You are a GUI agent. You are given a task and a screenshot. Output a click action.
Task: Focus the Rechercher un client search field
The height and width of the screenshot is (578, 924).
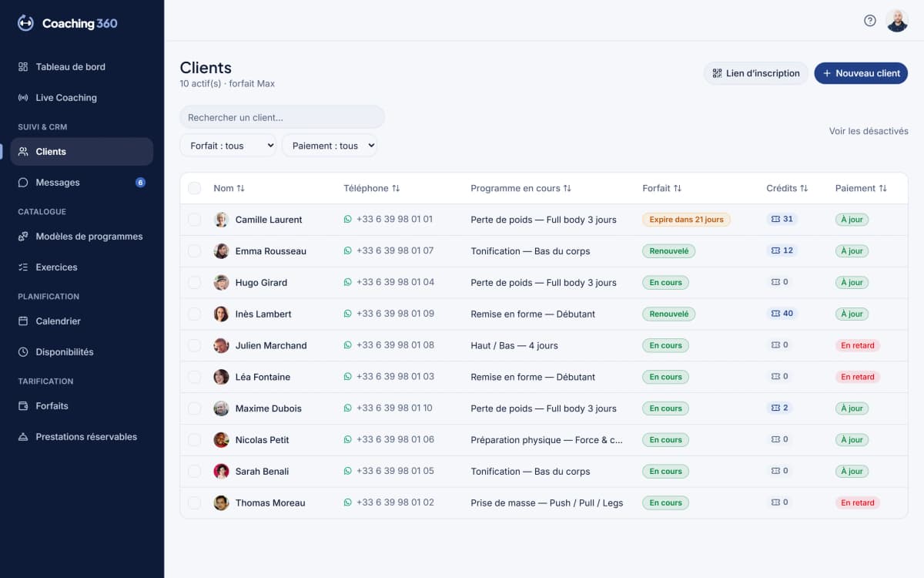tap(282, 117)
